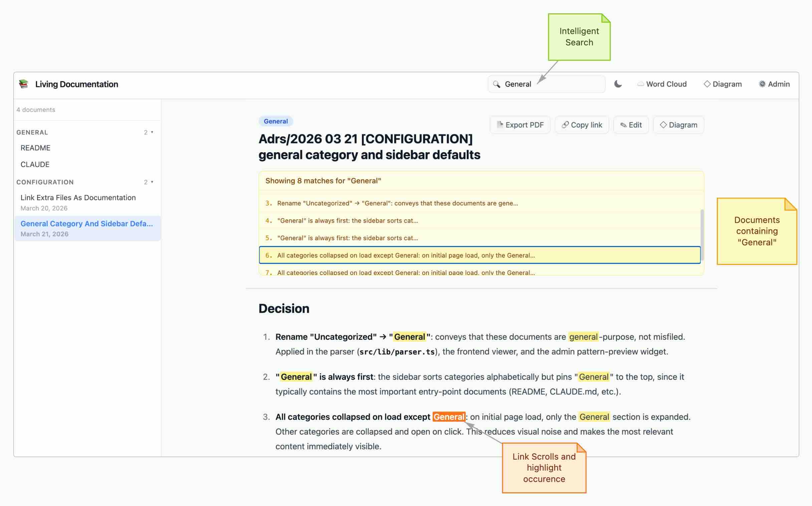Viewport: 812px width, 506px height.
Task: Click the Living Documentation books logo
Action: 23,84
